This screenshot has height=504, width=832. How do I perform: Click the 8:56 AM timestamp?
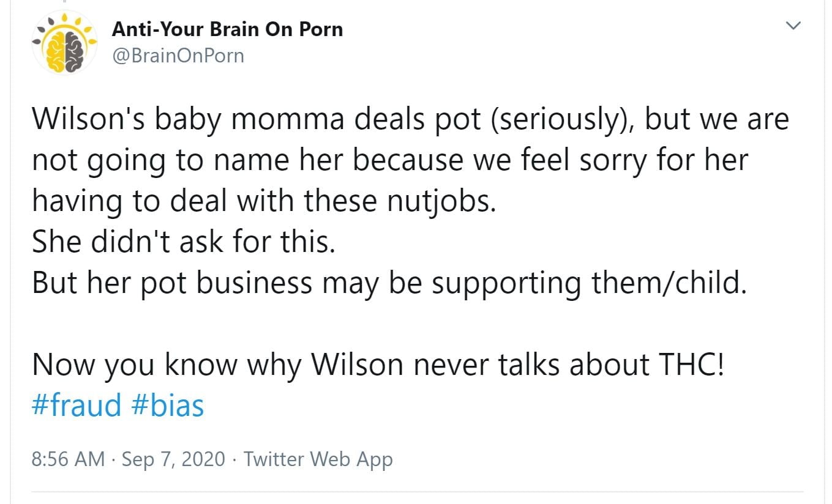pyautogui.click(x=68, y=459)
